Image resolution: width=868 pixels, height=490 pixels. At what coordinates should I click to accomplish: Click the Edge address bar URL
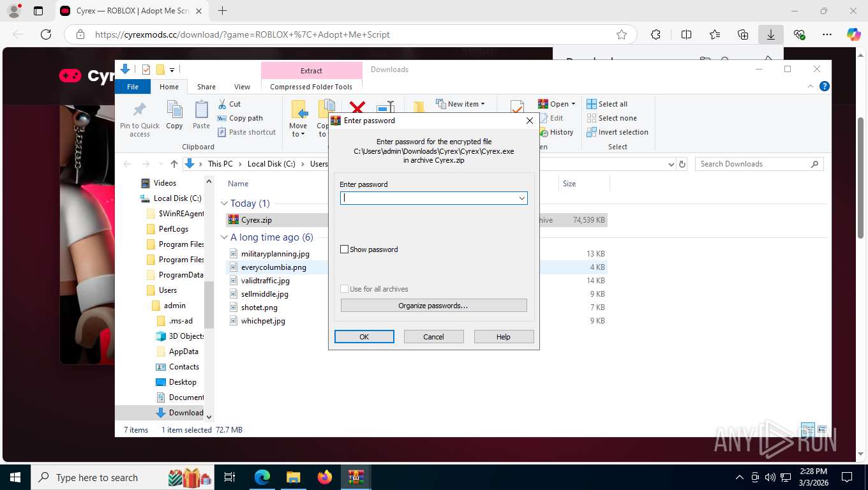click(x=243, y=34)
